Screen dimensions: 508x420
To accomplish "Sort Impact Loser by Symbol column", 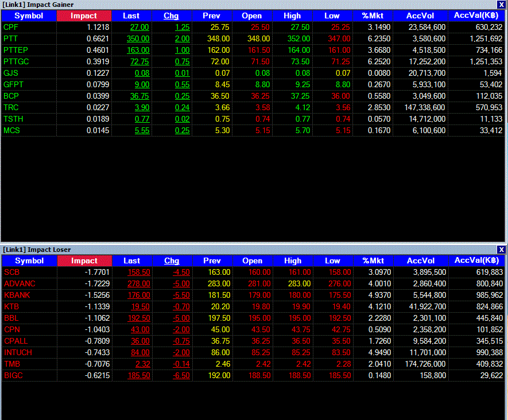I will [x=29, y=260].
